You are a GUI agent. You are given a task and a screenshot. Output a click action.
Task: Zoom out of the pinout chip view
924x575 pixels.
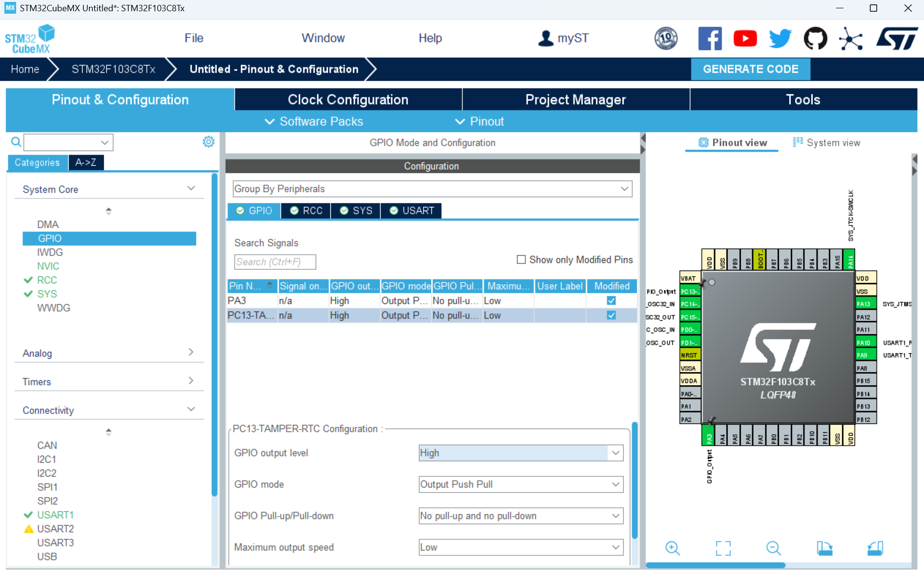click(x=774, y=548)
